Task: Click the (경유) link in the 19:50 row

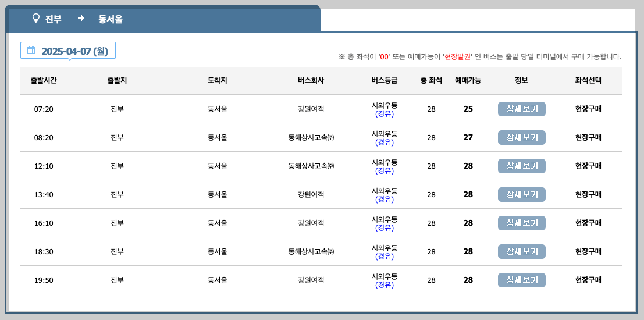Action: tap(385, 285)
